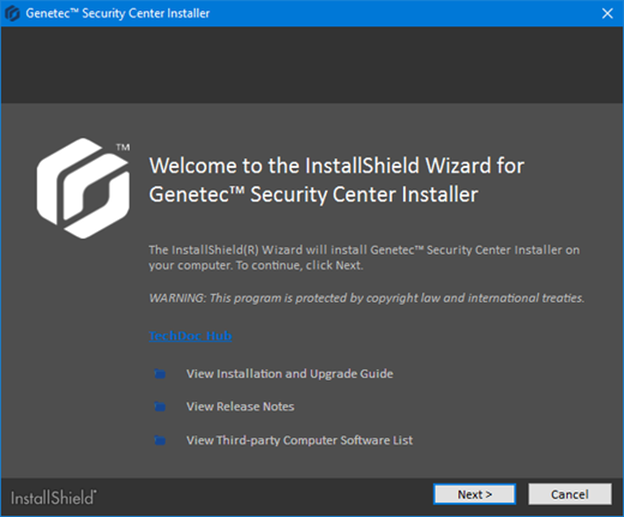The width and height of the screenshot is (624, 517).
Task: Click the italic WARNING copyright notice text
Action: tap(367, 298)
